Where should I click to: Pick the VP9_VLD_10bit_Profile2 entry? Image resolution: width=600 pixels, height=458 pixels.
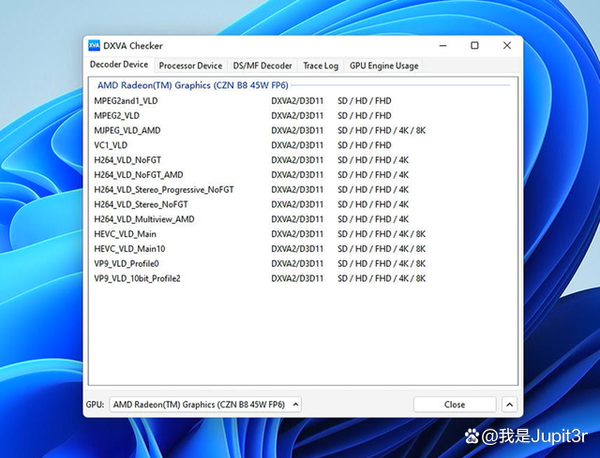pyautogui.click(x=137, y=279)
